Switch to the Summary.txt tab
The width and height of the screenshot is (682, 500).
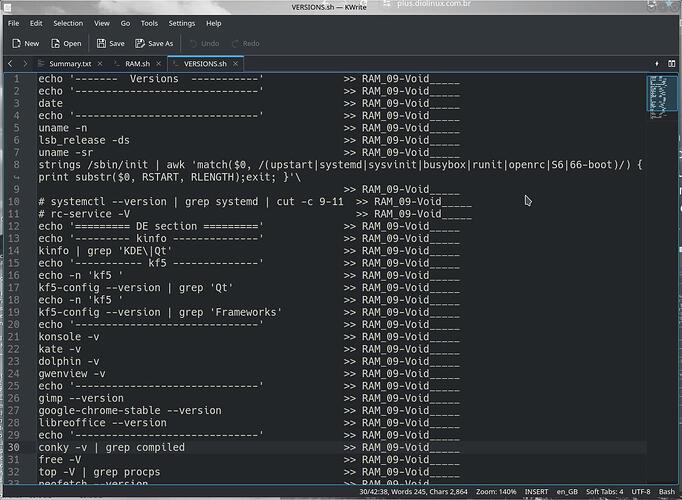[x=70, y=64]
